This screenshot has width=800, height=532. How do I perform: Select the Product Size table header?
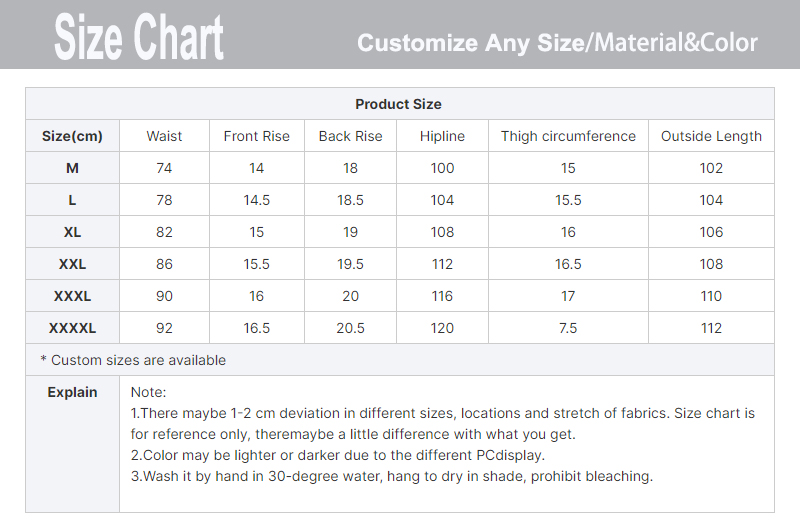(398, 104)
